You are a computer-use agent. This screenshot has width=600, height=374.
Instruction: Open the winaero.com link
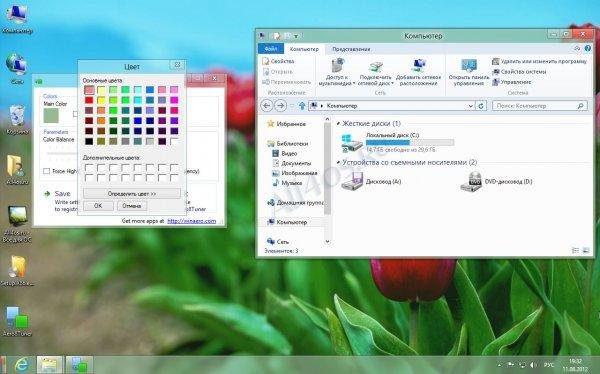click(x=191, y=221)
